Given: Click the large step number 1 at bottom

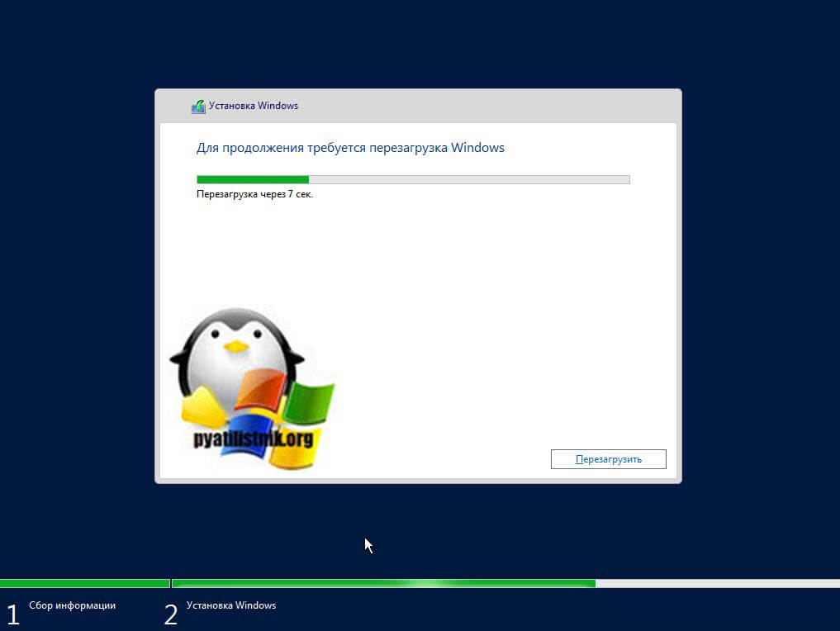Looking at the screenshot, I should (x=12, y=614).
